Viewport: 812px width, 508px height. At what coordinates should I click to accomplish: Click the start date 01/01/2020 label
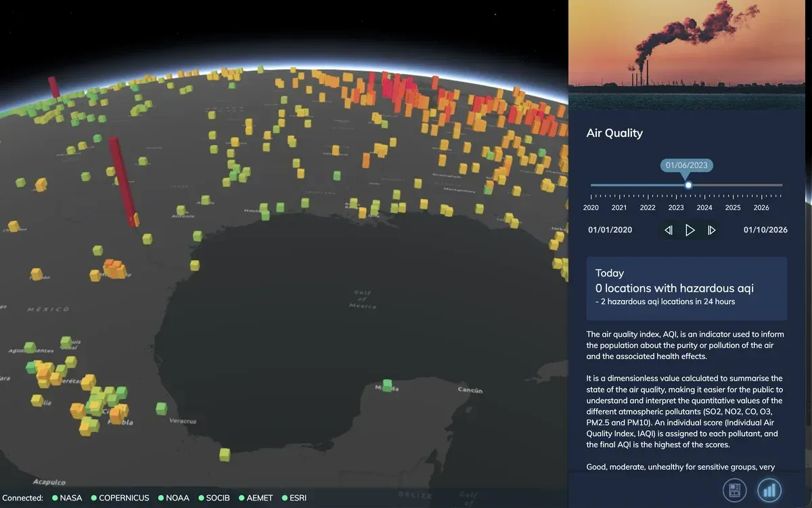tap(610, 230)
